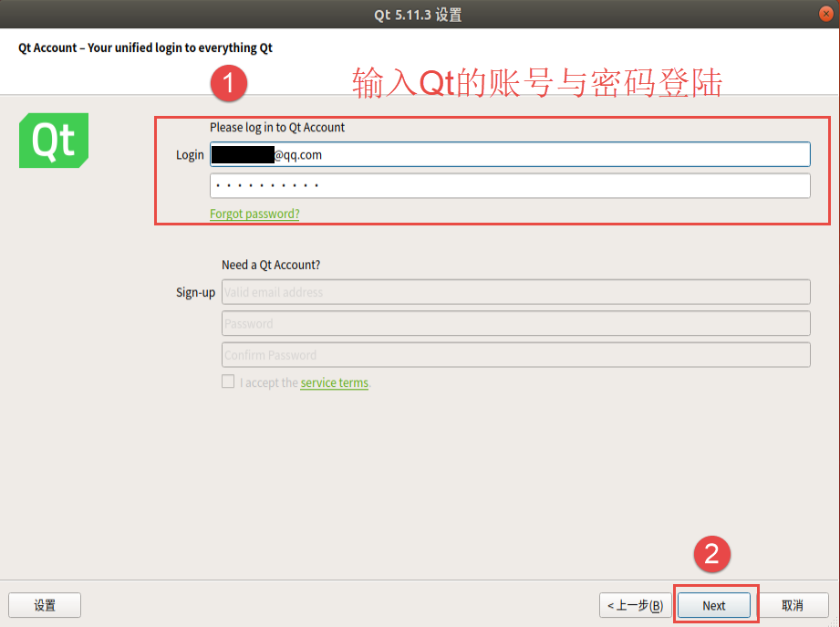This screenshot has width=840, height=627.
Task: Click the 'Login' field label
Action: 191,155
